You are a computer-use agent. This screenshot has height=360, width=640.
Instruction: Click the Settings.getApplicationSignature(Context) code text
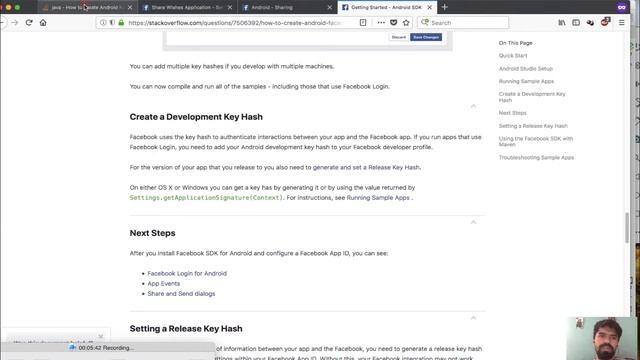(x=206, y=198)
